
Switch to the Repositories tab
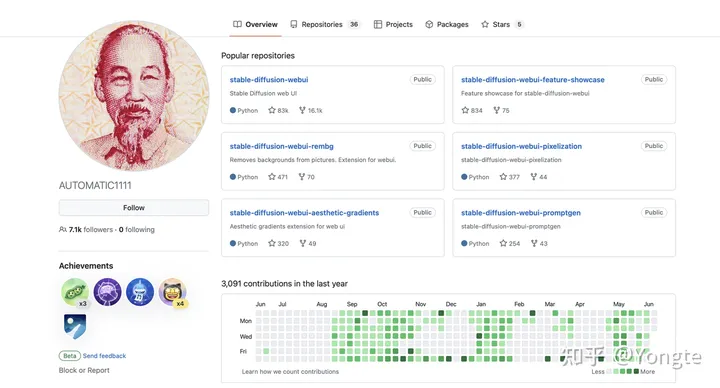pyautogui.click(x=324, y=24)
